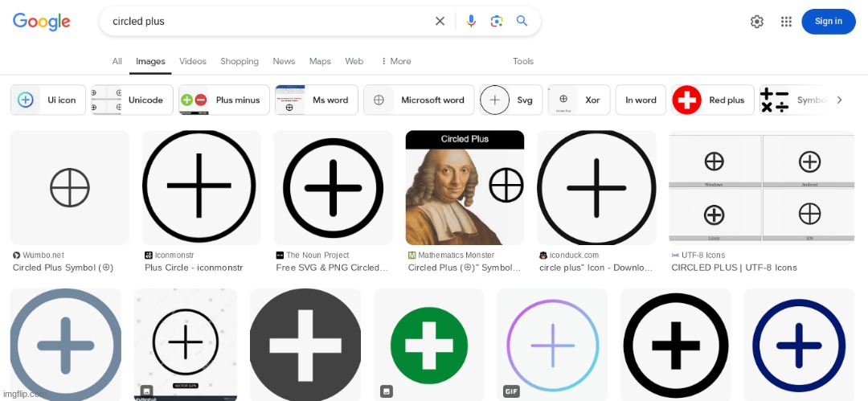Select the 'Svg' filter chip
The width and height of the screenshot is (868, 401).
(x=511, y=100)
